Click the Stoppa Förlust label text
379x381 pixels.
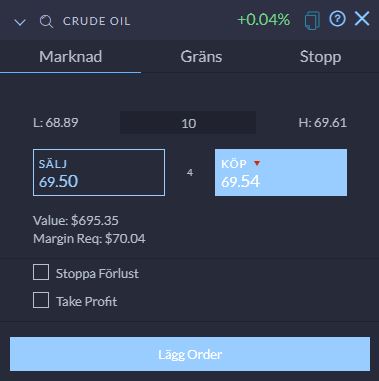click(x=97, y=273)
